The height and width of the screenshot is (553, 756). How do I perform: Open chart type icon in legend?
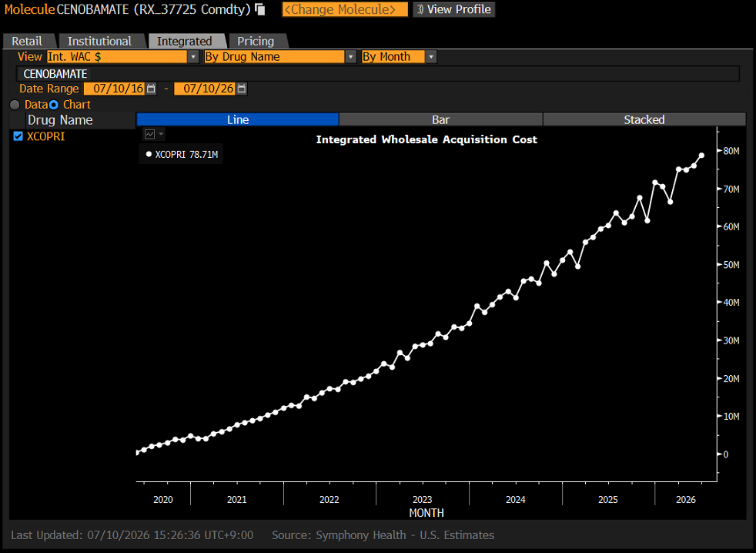[x=150, y=134]
